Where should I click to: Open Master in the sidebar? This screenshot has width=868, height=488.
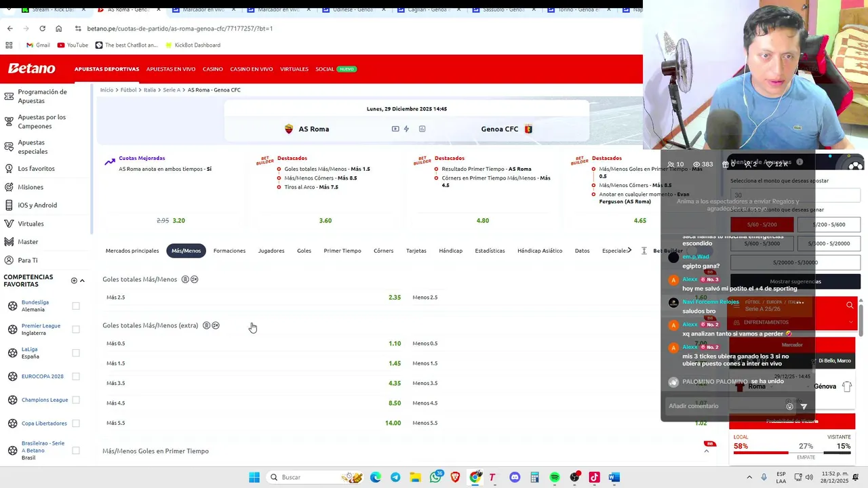click(28, 242)
